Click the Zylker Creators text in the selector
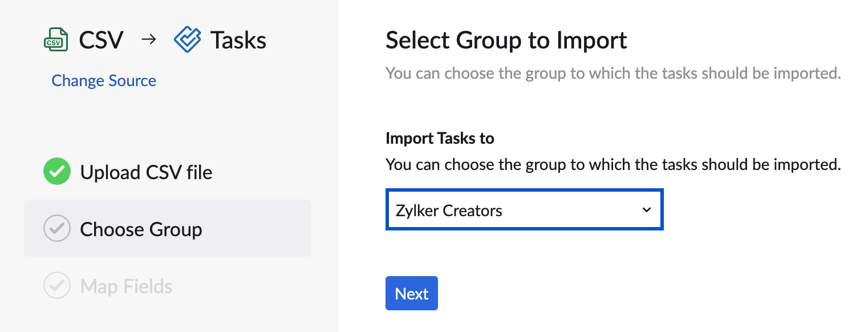The width and height of the screenshot is (868, 332). pos(448,209)
